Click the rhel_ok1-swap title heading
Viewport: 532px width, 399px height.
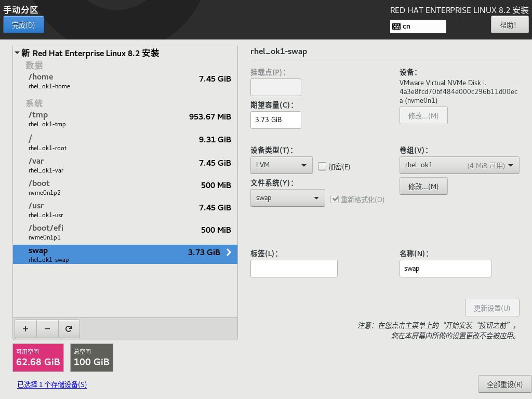click(278, 51)
